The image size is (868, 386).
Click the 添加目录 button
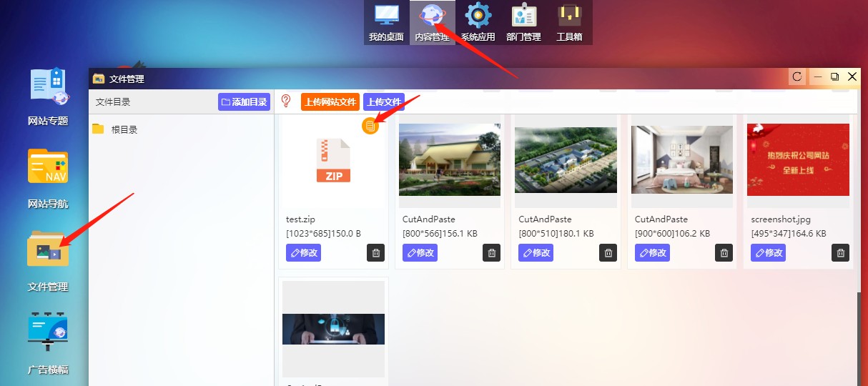tap(244, 102)
